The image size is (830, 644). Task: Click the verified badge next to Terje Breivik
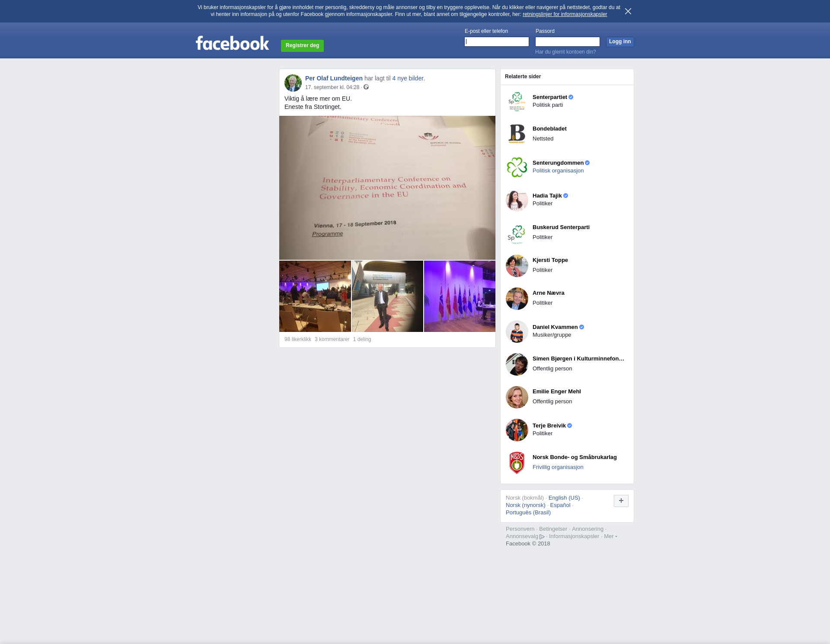coord(570,426)
